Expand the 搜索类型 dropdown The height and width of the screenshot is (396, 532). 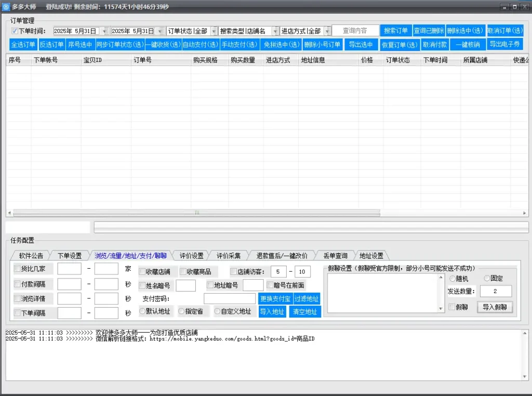coord(275,31)
